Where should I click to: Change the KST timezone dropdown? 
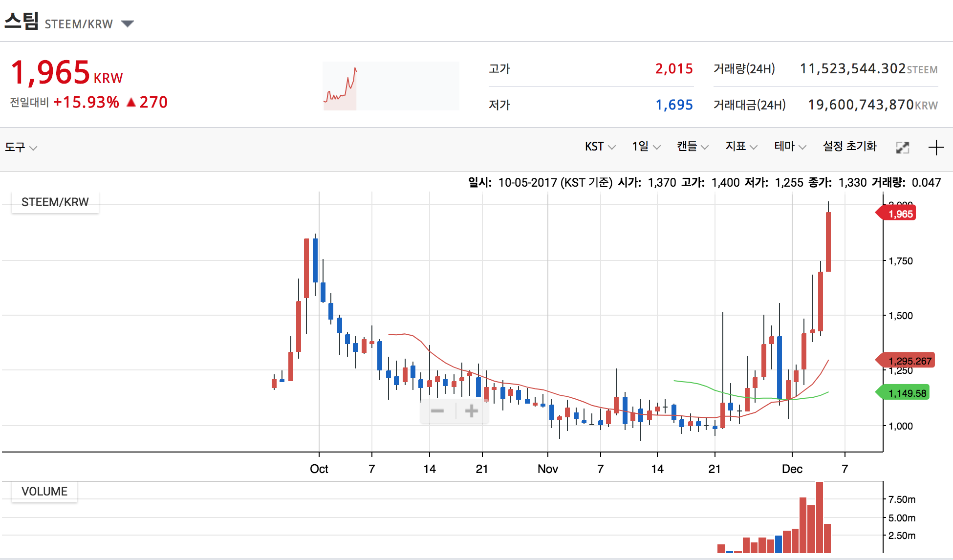[600, 147]
